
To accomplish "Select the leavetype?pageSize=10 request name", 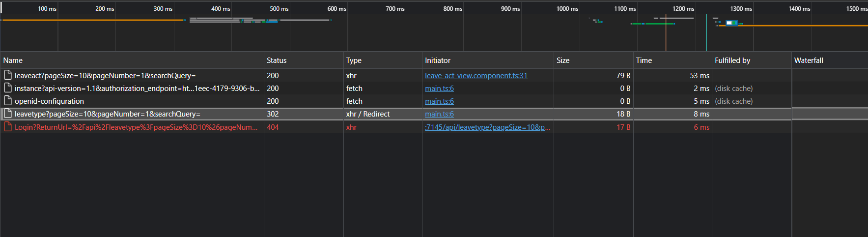I will tap(108, 114).
